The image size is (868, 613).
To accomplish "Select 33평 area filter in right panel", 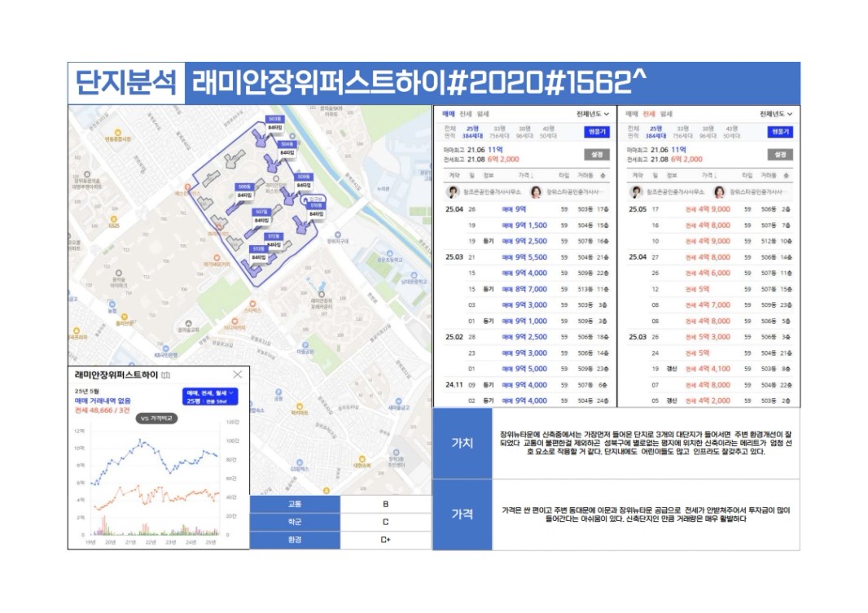I will [682, 132].
